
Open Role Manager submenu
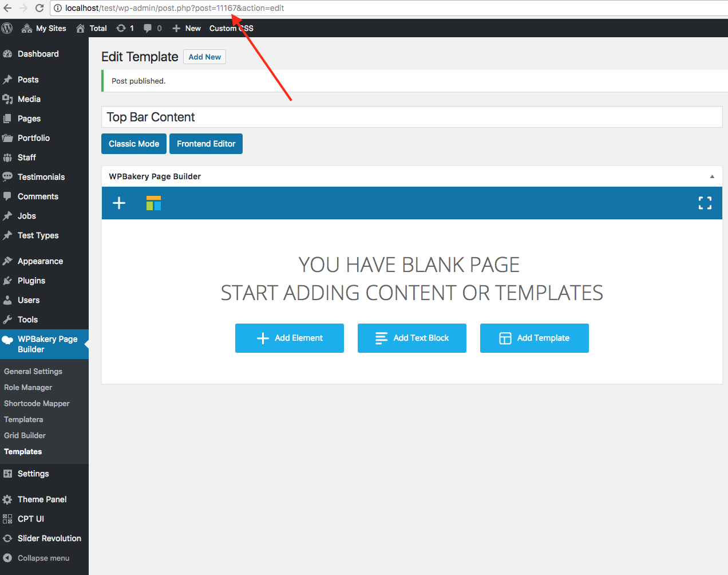coord(28,387)
